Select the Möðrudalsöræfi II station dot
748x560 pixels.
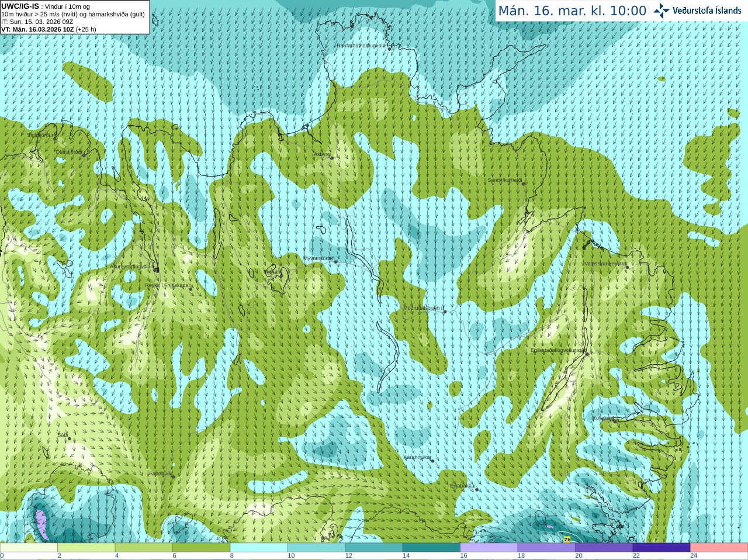click(x=445, y=312)
